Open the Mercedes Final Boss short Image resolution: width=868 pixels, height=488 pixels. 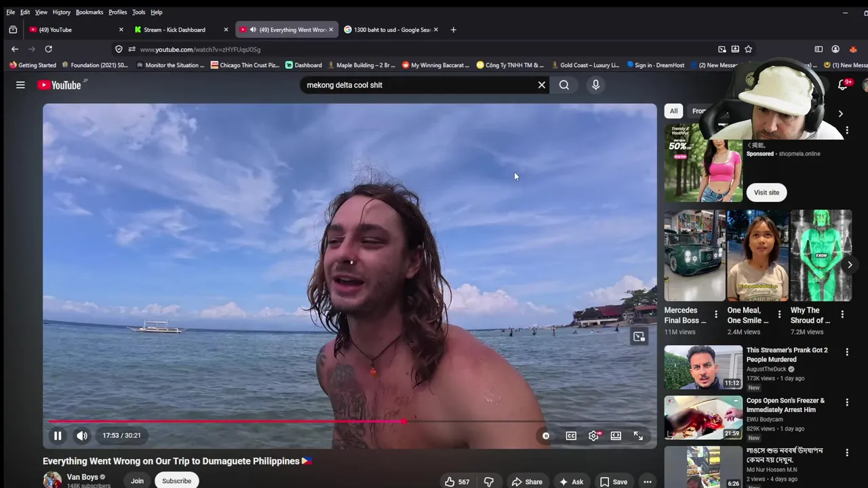click(x=694, y=255)
